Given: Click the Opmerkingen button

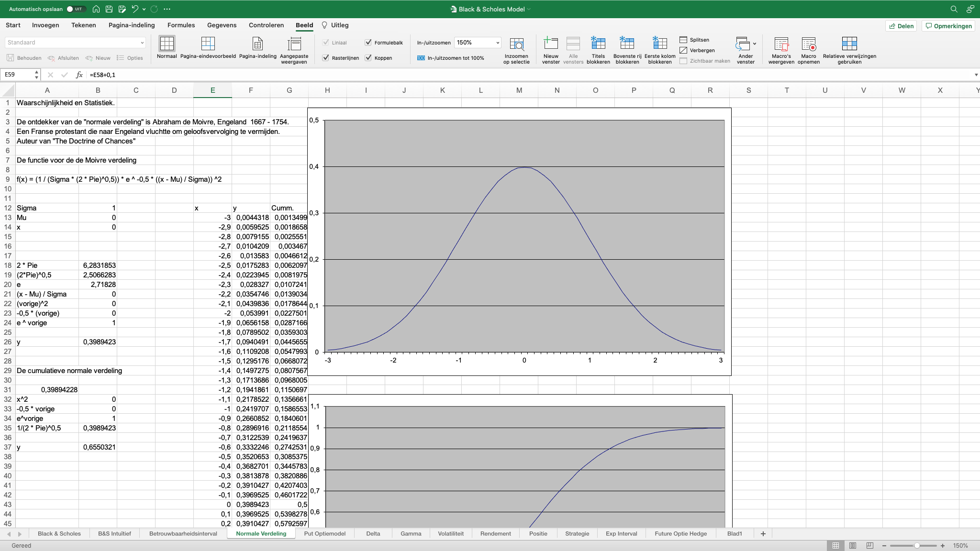Looking at the screenshot, I should [x=949, y=26].
